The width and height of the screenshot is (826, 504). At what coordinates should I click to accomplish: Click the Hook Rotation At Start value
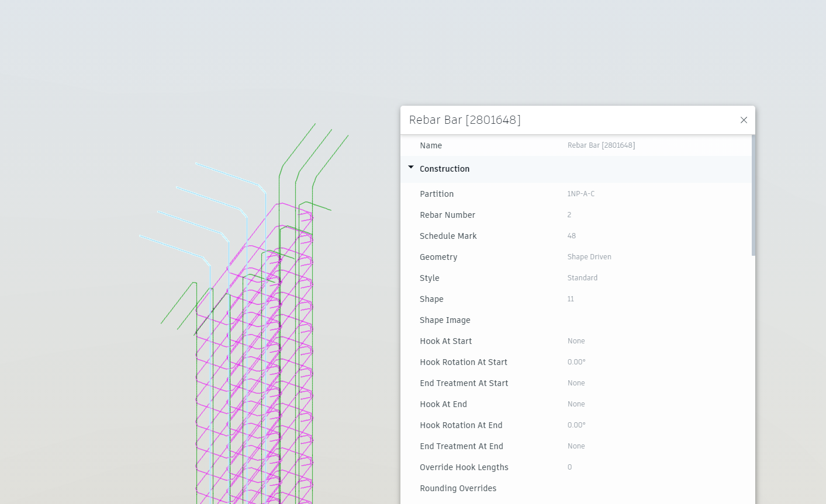(x=576, y=362)
